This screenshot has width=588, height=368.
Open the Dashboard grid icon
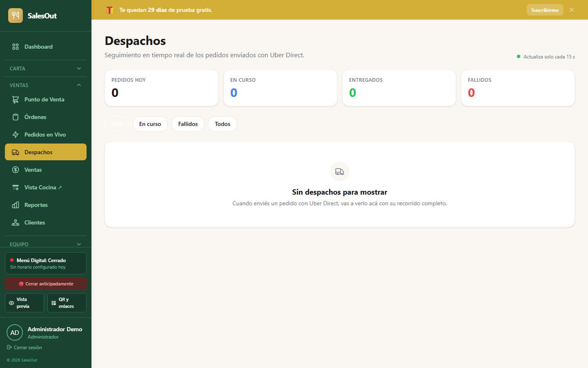(16, 47)
